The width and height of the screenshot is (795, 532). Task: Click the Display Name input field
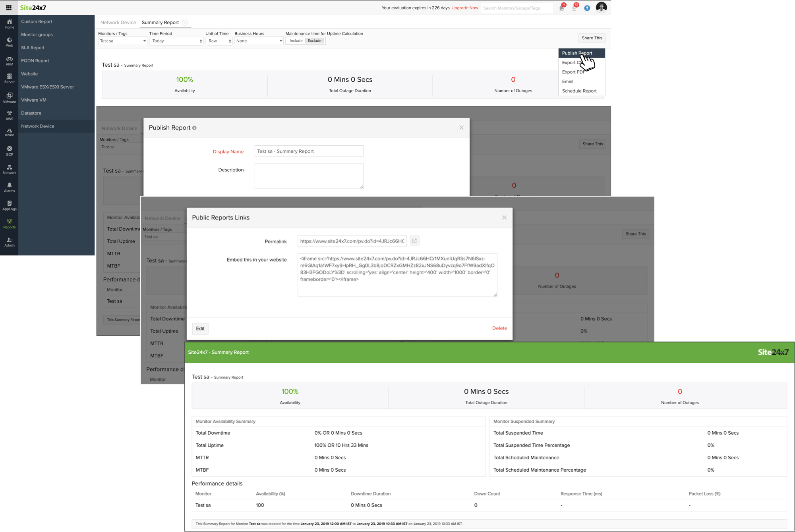coord(309,151)
